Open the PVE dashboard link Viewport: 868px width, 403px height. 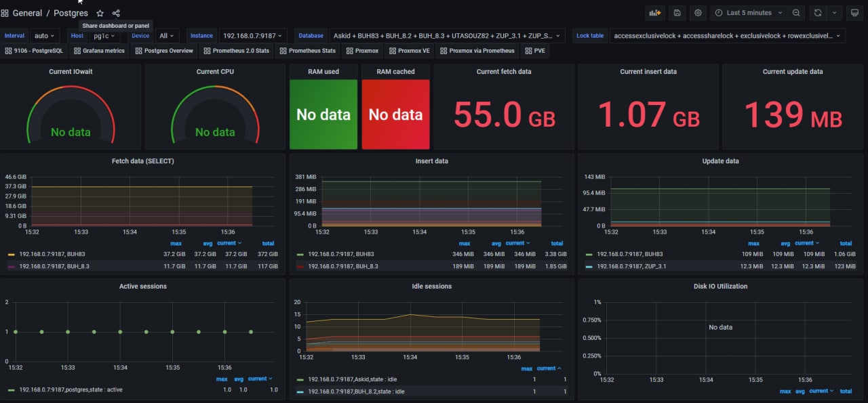[536, 51]
